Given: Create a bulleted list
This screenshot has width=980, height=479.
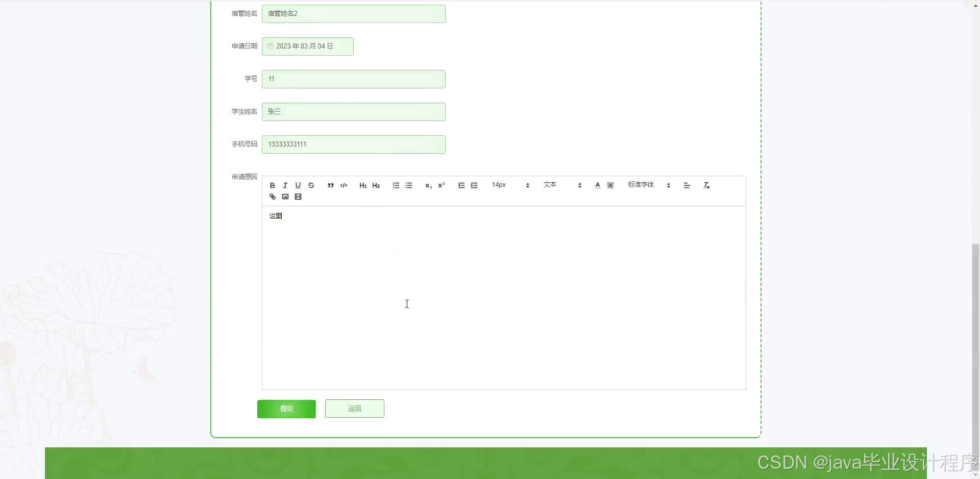Looking at the screenshot, I should pyautogui.click(x=409, y=185).
